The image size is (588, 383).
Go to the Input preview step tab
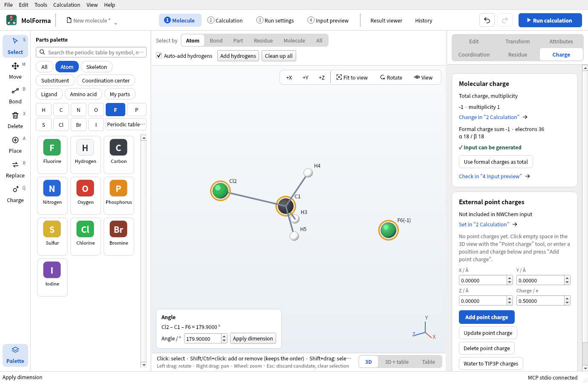[328, 20]
